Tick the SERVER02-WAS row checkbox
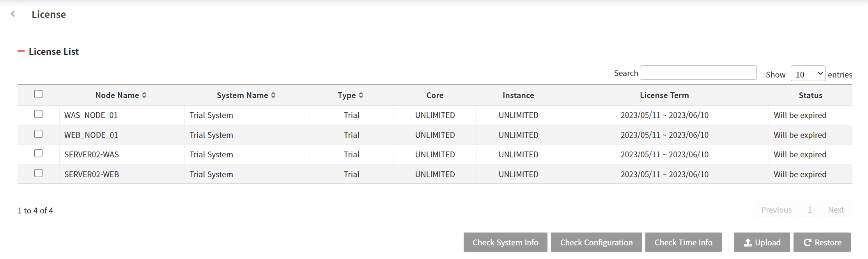The width and height of the screenshot is (868, 259). coord(38,153)
